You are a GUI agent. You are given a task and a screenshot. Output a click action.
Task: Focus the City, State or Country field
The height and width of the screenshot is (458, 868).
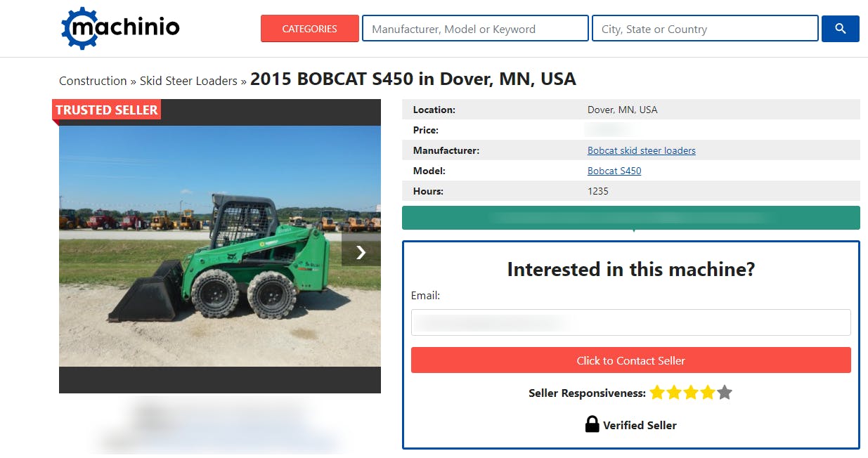pyautogui.click(x=705, y=29)
